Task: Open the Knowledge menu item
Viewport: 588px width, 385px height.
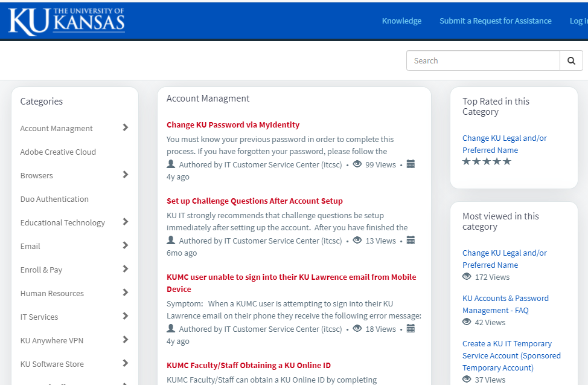Action: tap(401, 21)
